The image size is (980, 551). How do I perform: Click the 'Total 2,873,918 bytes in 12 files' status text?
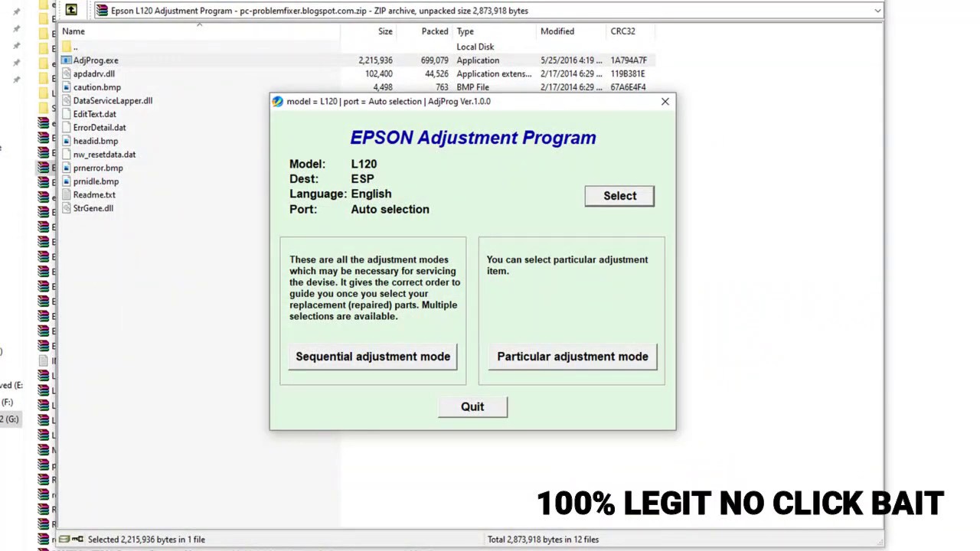(543, 540)
